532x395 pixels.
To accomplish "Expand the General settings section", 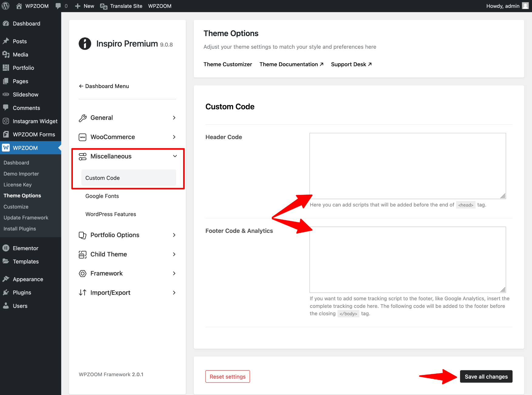I will 127,118.
